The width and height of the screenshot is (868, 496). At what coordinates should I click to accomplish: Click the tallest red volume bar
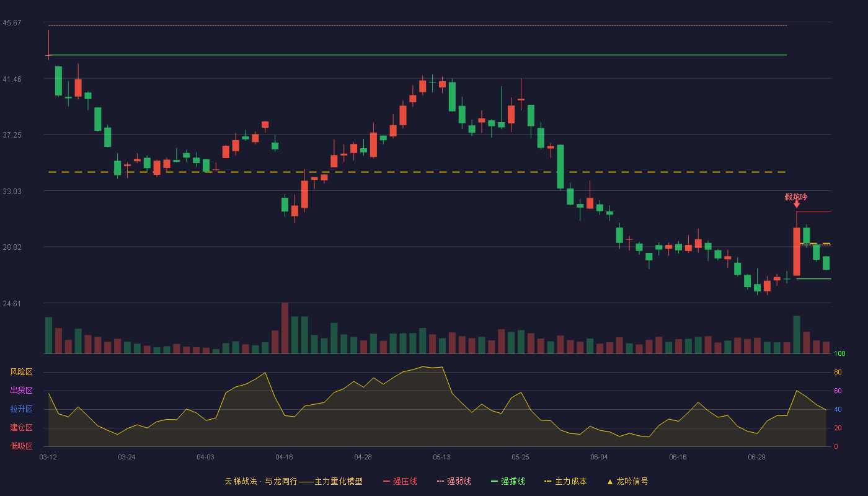285,328
